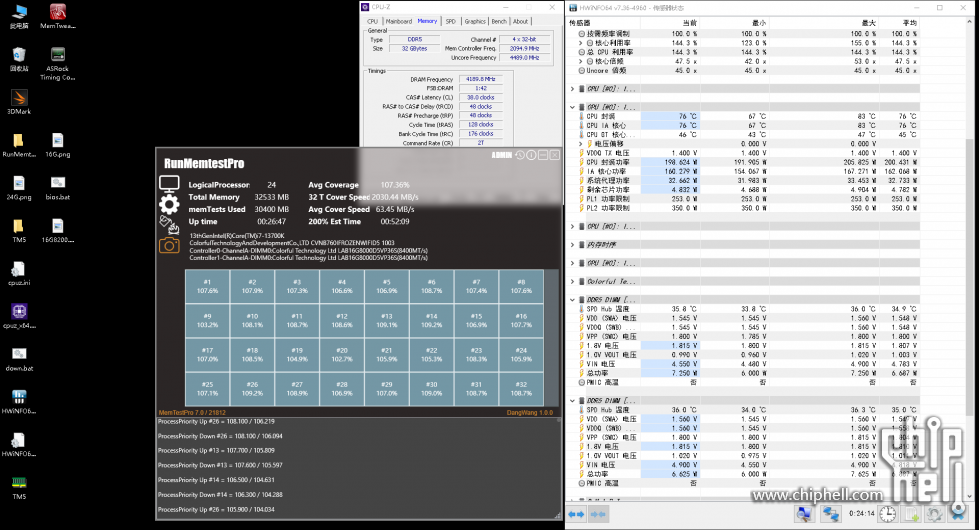Click HWiNFO expand columns blue arrows button
Viewport: 979px width, 530px height.
pos(576,514)
